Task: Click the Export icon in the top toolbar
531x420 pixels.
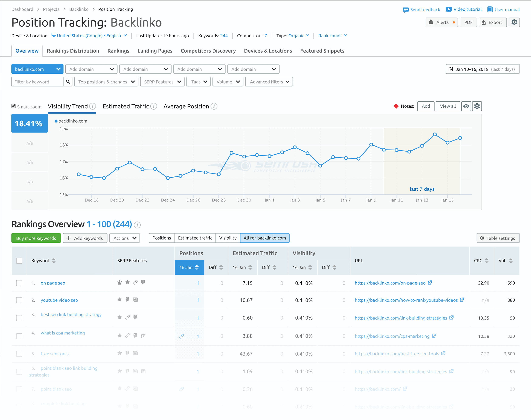Action: [x=493, y=22]
